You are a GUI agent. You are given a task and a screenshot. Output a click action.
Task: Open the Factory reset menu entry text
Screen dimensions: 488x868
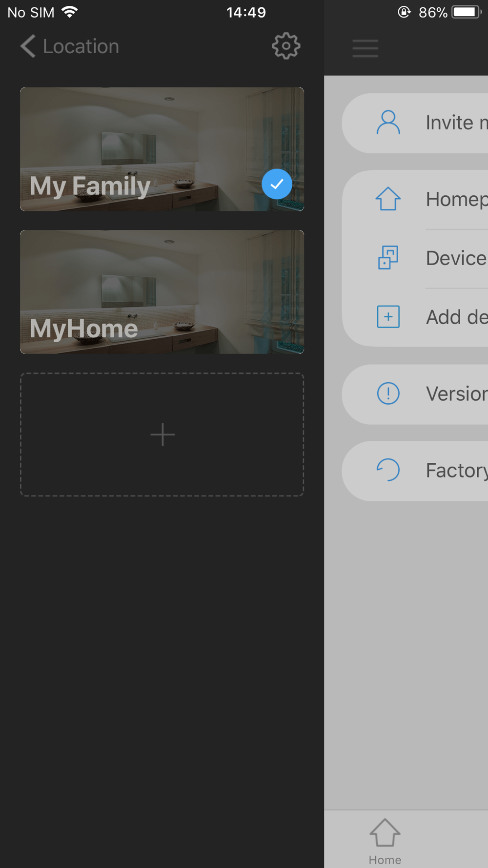(x=457, y=471)
